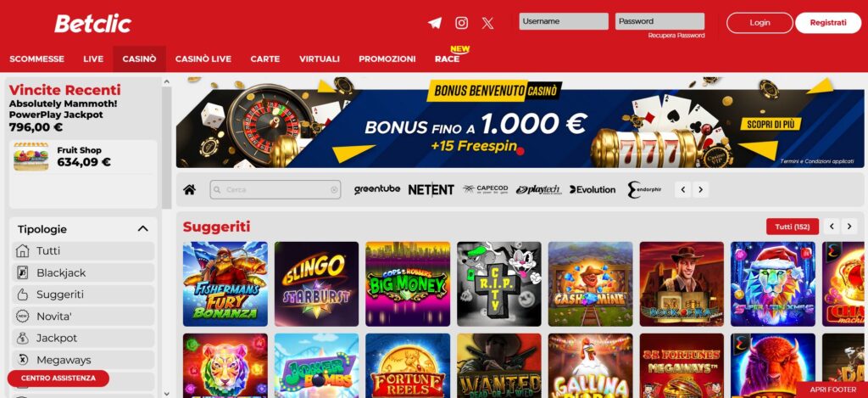Collapse the Tipologie section chevron

[142, 229]
